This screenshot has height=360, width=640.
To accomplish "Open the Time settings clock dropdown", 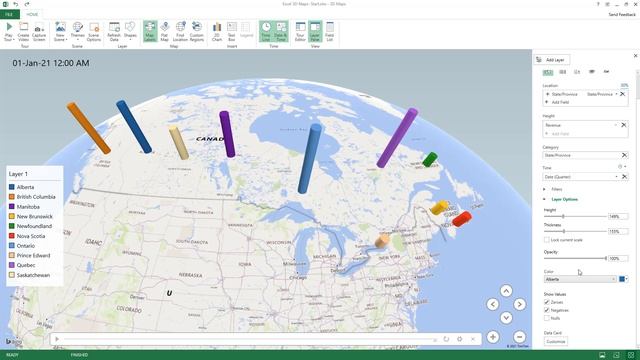I will point(622,167).
